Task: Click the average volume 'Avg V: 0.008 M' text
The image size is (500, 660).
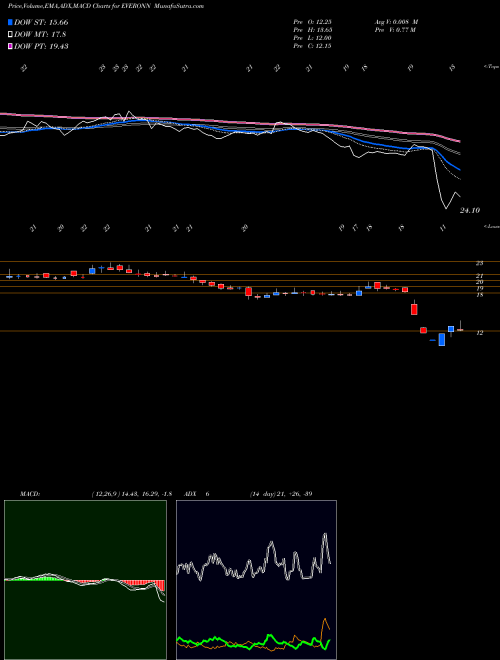Action: tap(396, 22)
